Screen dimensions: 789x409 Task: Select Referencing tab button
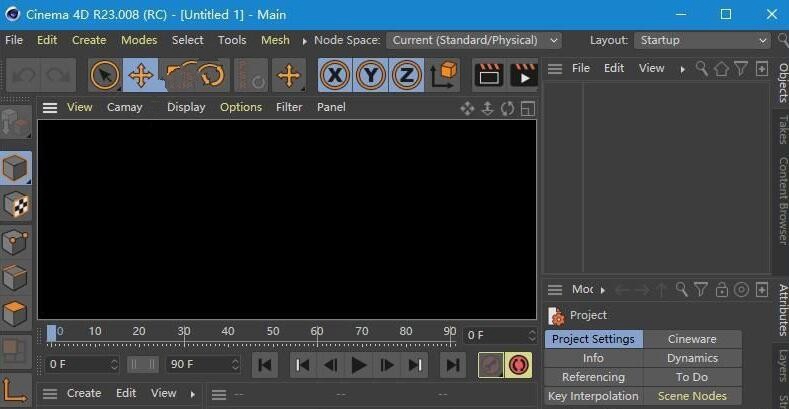click(593, 377)
